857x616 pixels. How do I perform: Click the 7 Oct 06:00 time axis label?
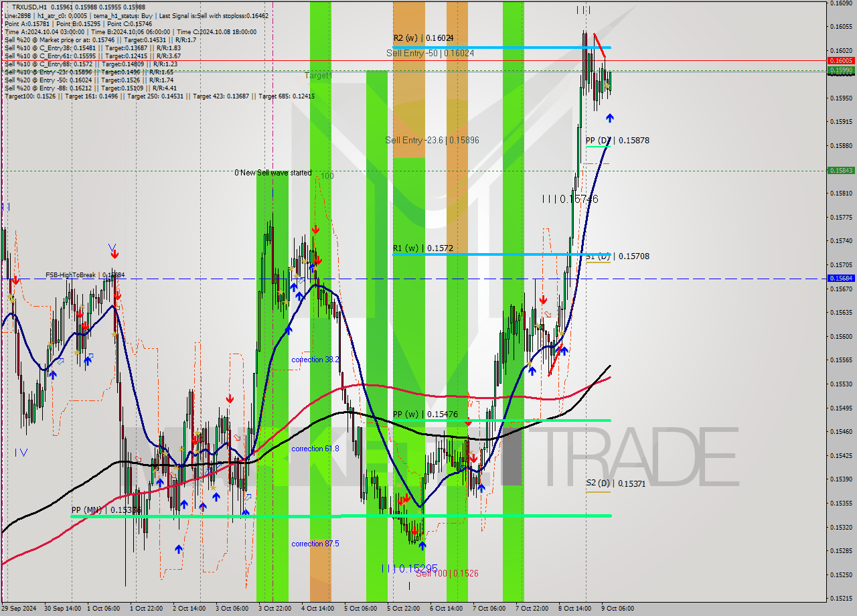coord(489,609)
